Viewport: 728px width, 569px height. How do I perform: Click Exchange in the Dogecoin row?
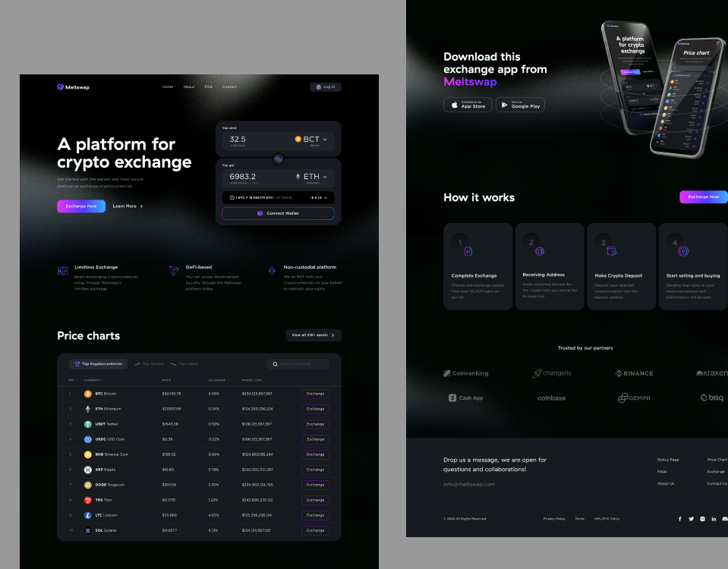(315, 485)
